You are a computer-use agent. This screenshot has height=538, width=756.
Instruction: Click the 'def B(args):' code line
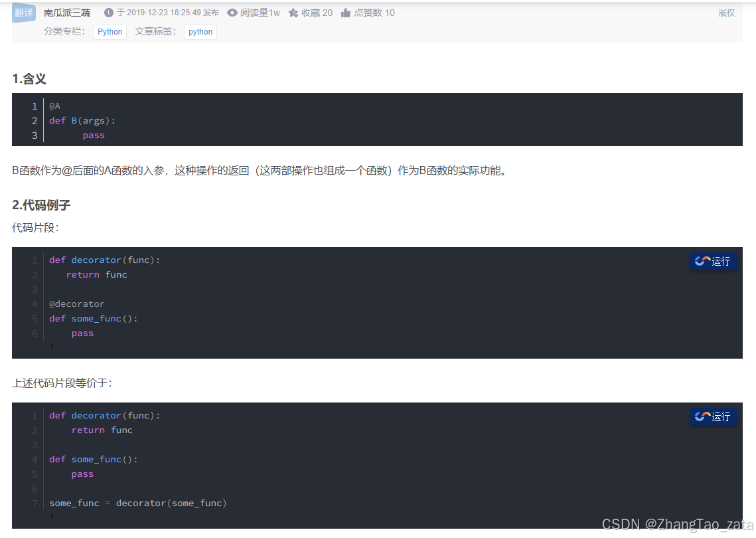[82, 121]
